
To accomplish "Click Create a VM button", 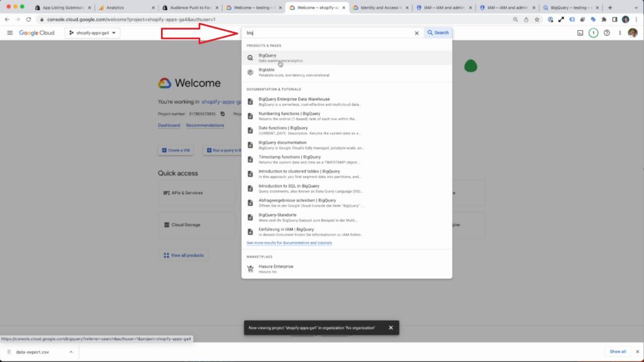I will point(176,150).
